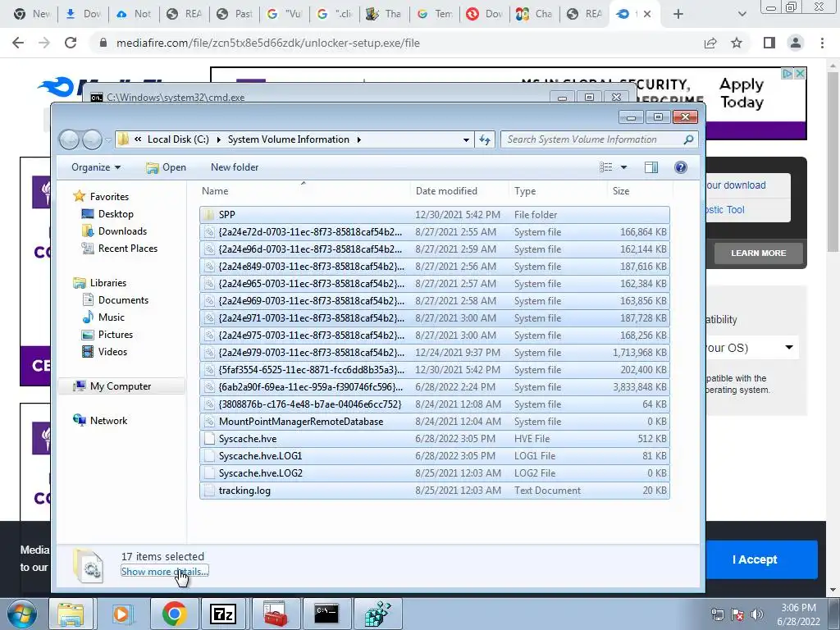Open Chrome three-dot menu
Image resolution: width=840 pixels, height=630 pixels.
click(822, 43)
